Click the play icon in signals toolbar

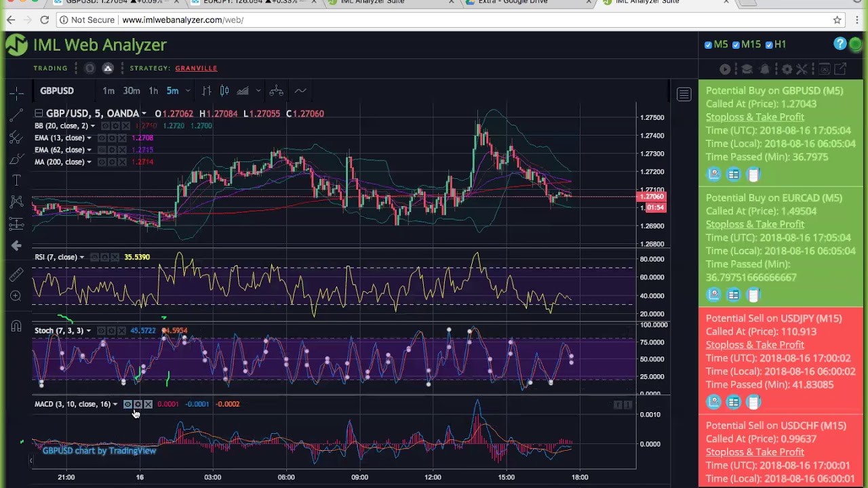[x=725, y=69]
